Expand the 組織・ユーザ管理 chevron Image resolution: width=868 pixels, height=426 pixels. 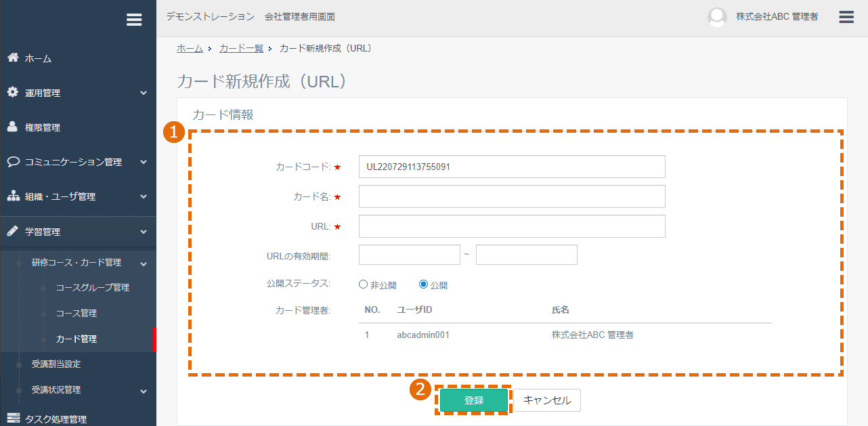point(144,196)
